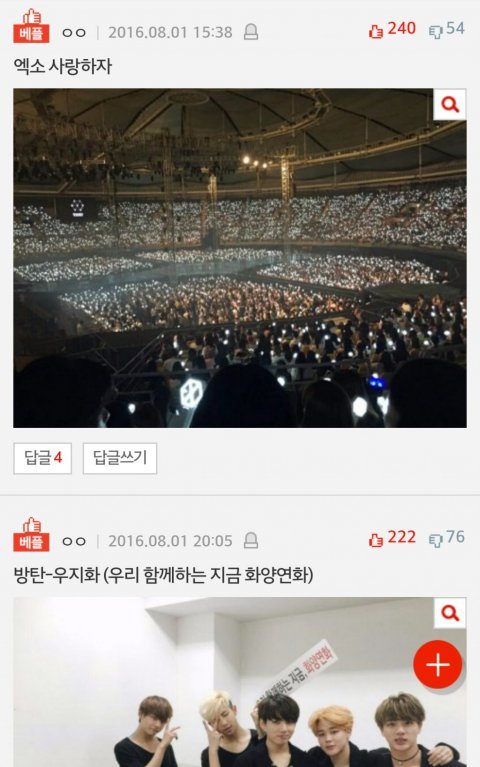Click the ㅇㅇ username on second comment

pyautogui.click(x=74, y=541)
